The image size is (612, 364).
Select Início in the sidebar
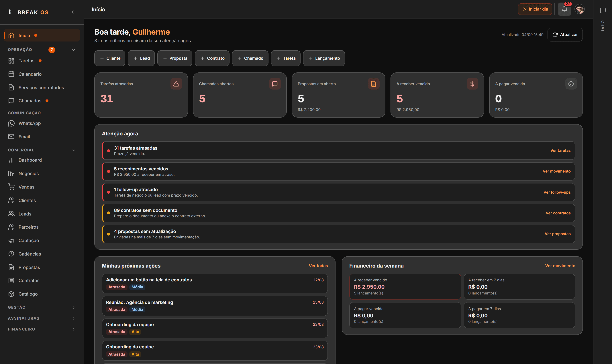pos(42,35)
